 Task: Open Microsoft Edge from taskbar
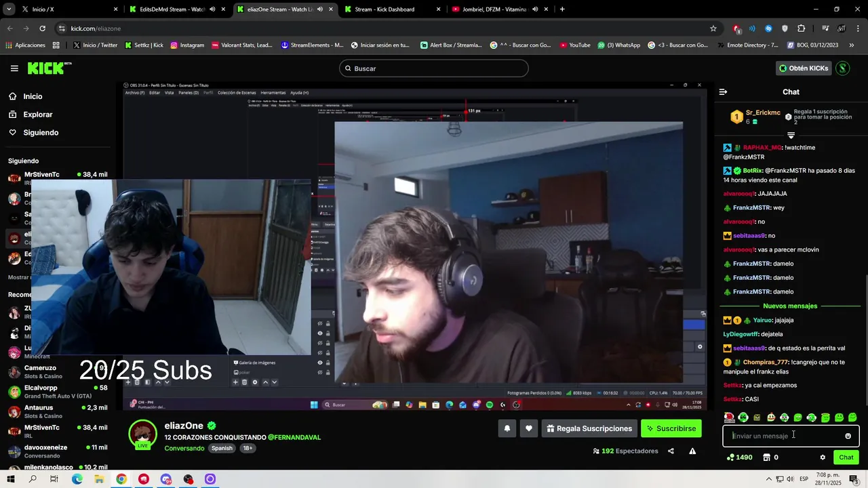pos(77,479)
